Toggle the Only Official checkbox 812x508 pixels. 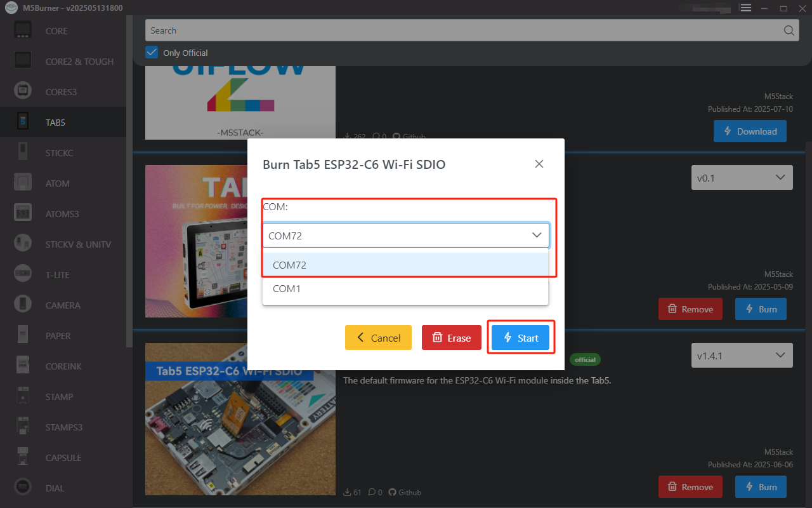click(152, 52)
